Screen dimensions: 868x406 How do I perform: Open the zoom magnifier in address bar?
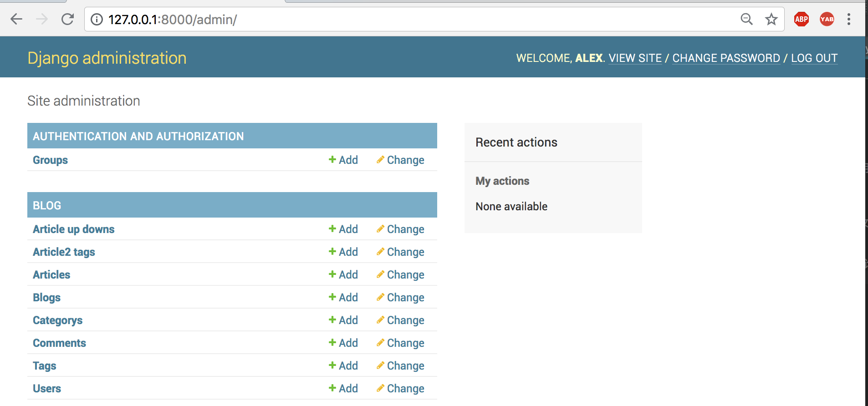[x=746, y=19]
